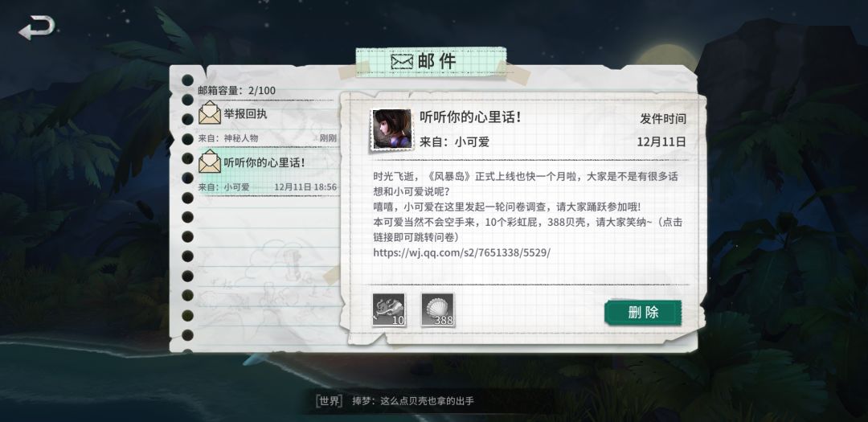868x422 pixels.
Task: Open the 举报回执 envelope icon
Action: tap(210, 114)
